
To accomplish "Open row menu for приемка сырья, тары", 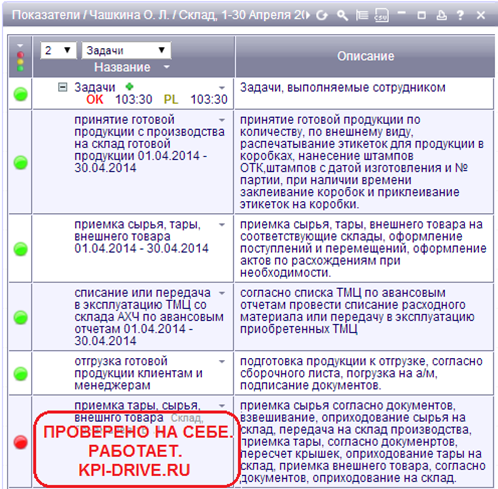I will (222, 225).
